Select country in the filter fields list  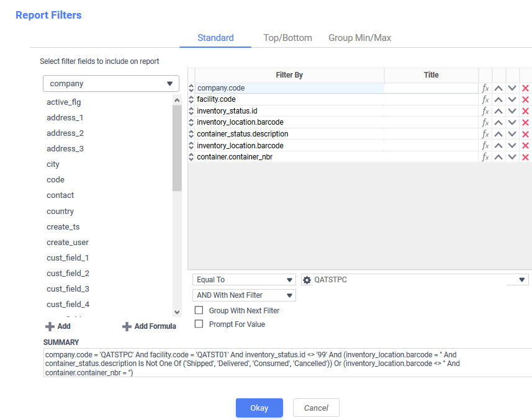pyautogui.click(x=60, y=211)
